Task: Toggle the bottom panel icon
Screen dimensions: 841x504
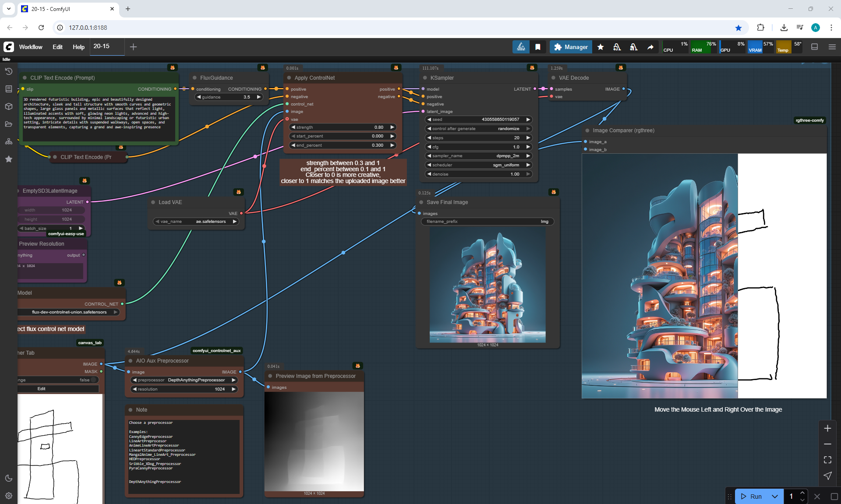Action: pos(814,47)
